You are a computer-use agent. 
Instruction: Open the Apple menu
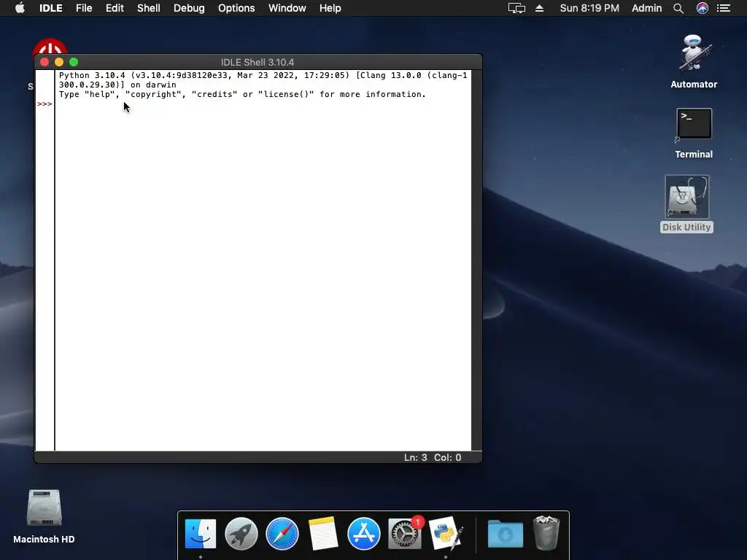(x=20, y=8)
